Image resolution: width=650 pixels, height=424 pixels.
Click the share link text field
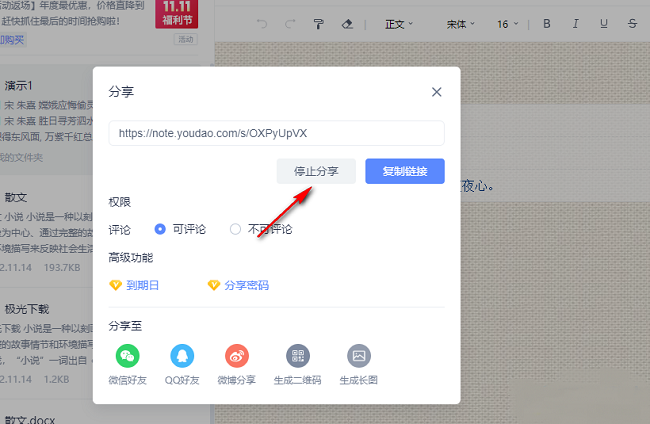point(276,133)
